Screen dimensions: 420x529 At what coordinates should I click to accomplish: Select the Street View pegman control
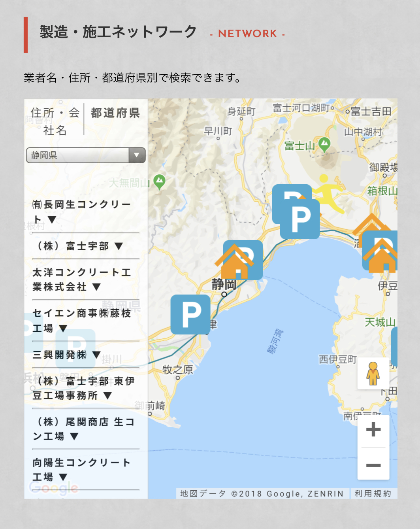click(x=373, y=374)
